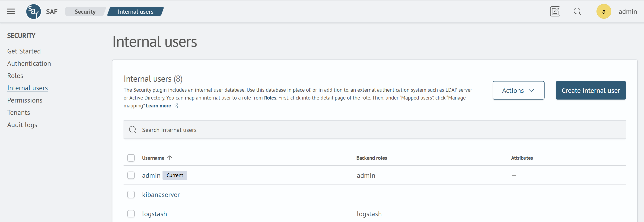Open the hamburger navigation menu
Image resolution: width=644 pixels, height=222 pixels.
[x=11, y=11]
